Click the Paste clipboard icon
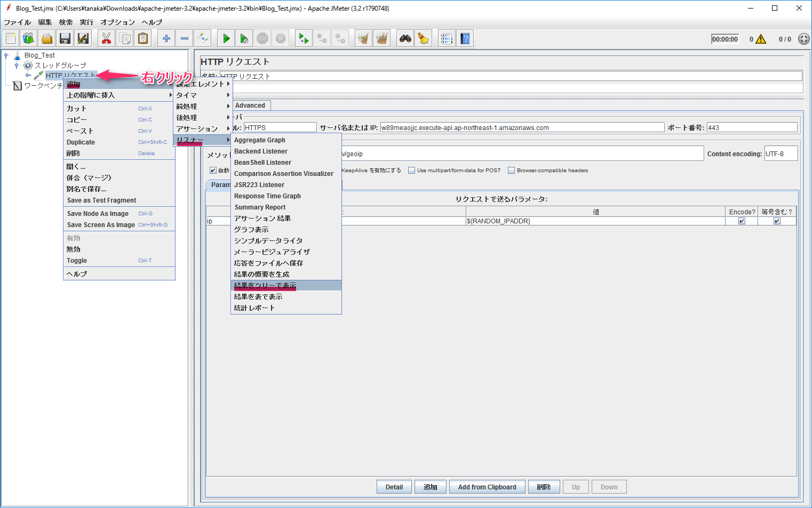This screenshot has width=812, height=508. (143, 38)
